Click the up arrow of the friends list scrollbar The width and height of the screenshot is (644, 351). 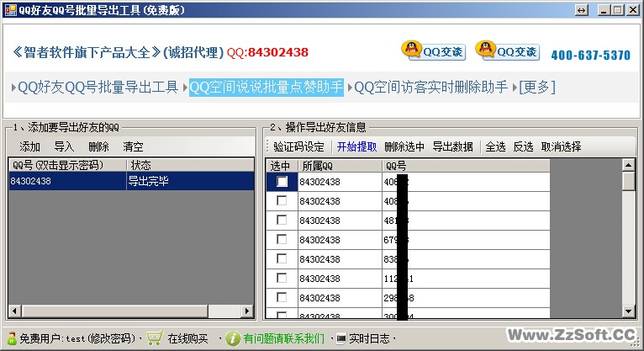tap(628, 164)
